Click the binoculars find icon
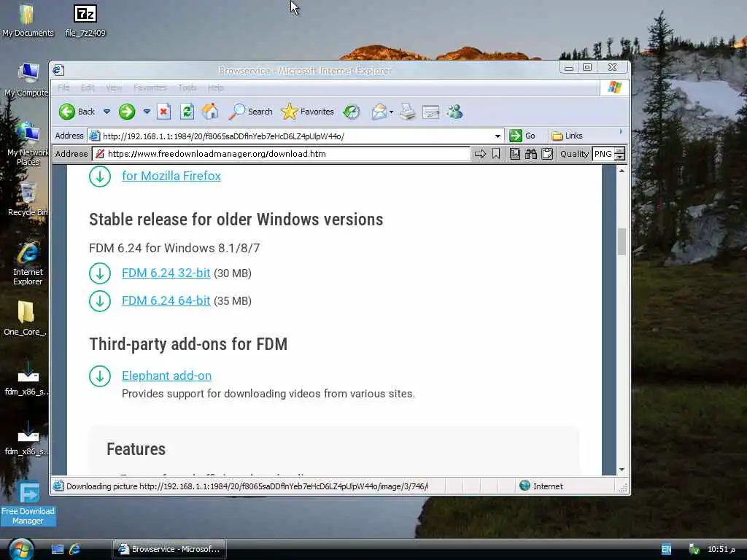 tap(531, 154)
